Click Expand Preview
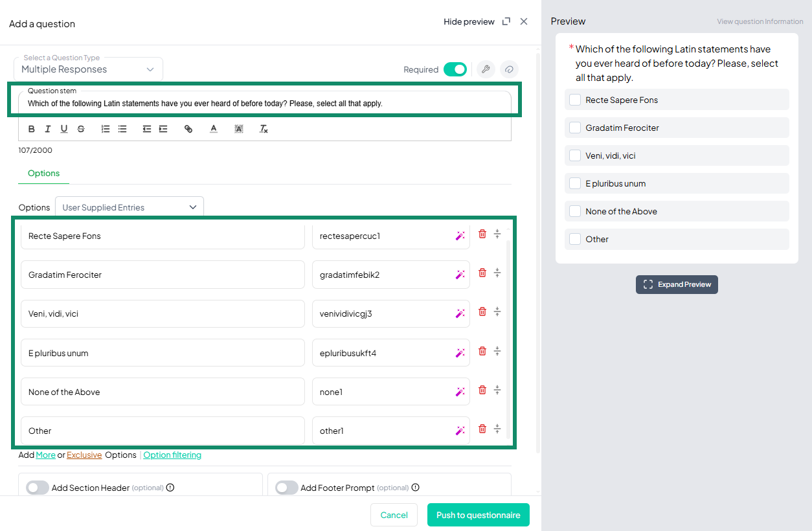 coord(677,284)
